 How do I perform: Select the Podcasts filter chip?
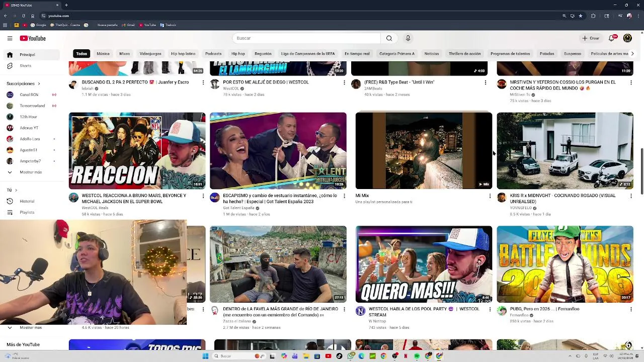coord(213,53)
